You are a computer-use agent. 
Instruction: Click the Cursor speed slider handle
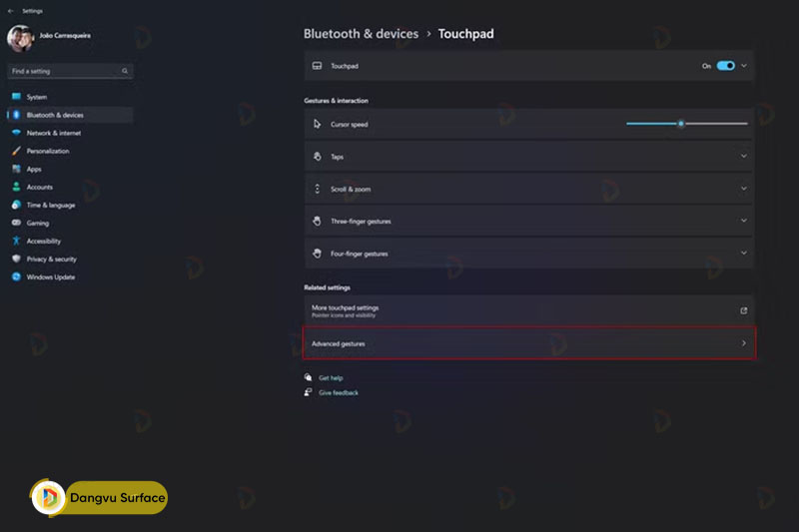point(681,124)
